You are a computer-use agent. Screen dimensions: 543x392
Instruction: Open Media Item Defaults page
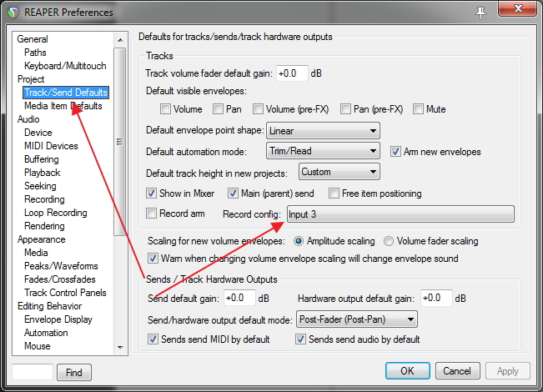coord(63,106)
